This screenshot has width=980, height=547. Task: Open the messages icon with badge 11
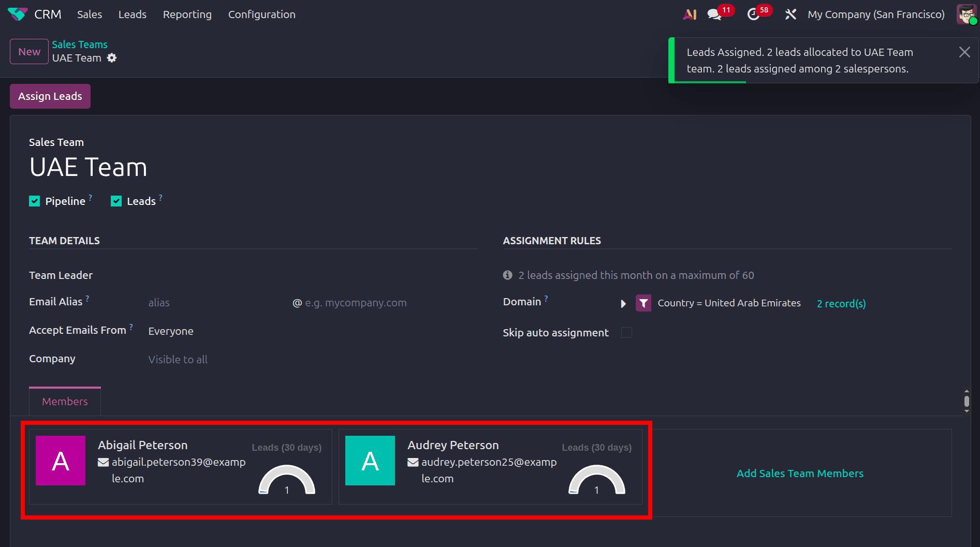pyautogui.click(x=714, y=14)
